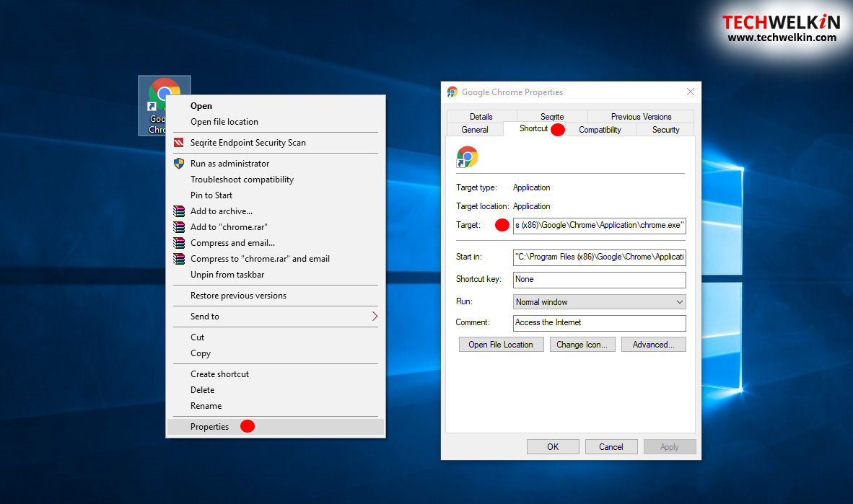Switch to the Details tab

point(481,116)
